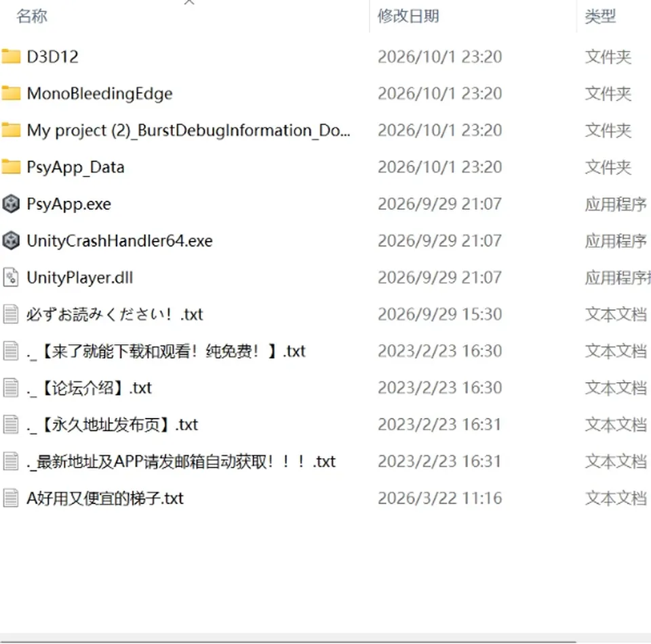Click the file icon beside 【论坛介绍】.txt
The width and height of the screenshot is (651, 644).
click(11, 387)
